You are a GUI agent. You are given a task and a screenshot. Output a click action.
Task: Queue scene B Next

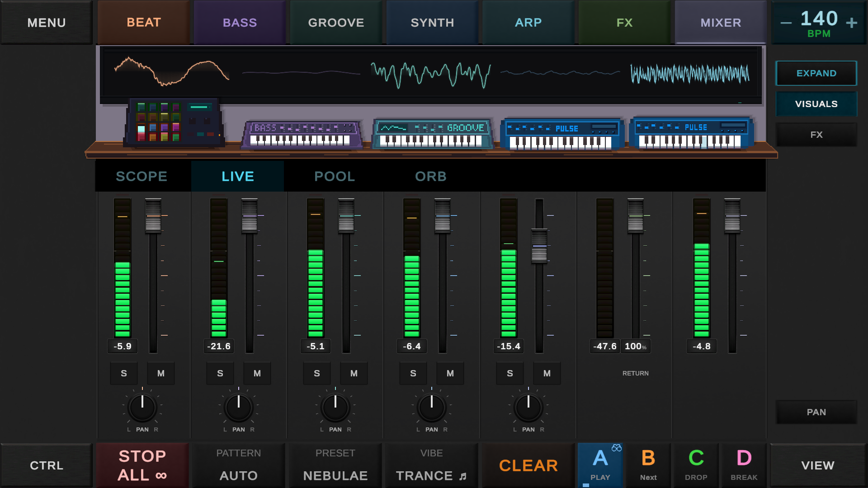click(x=648, y=465)
